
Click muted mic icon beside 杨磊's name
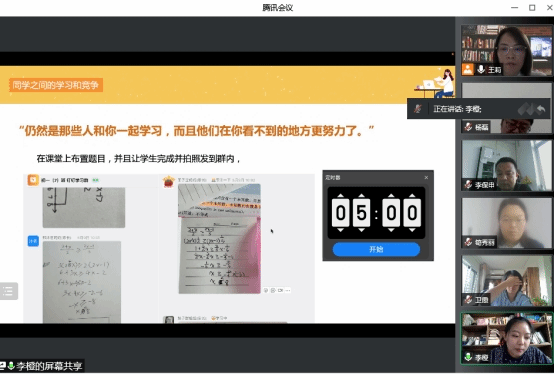(468, 127)
